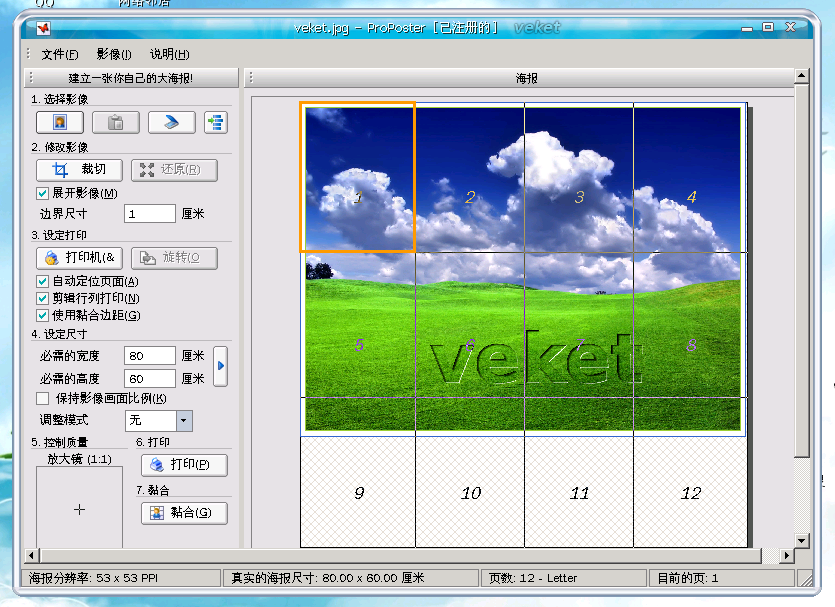Open image file with the portrait icon button

point(60,122)
